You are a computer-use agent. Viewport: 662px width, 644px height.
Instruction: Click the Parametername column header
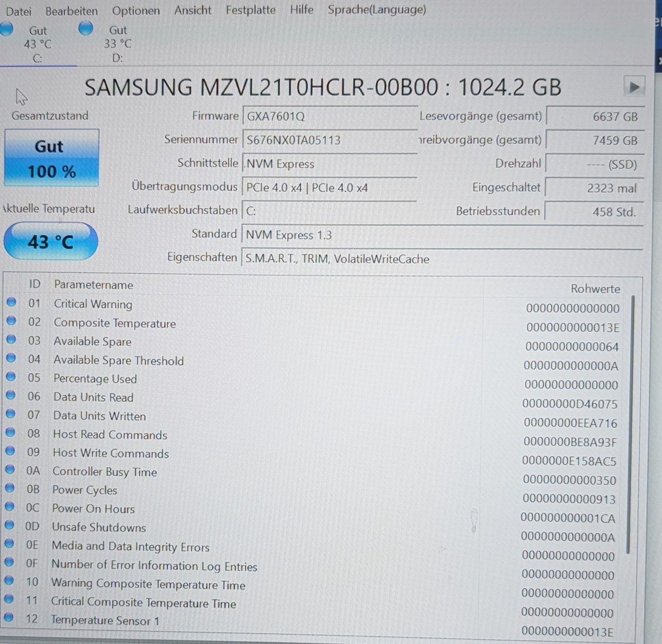tap(93, 285)
